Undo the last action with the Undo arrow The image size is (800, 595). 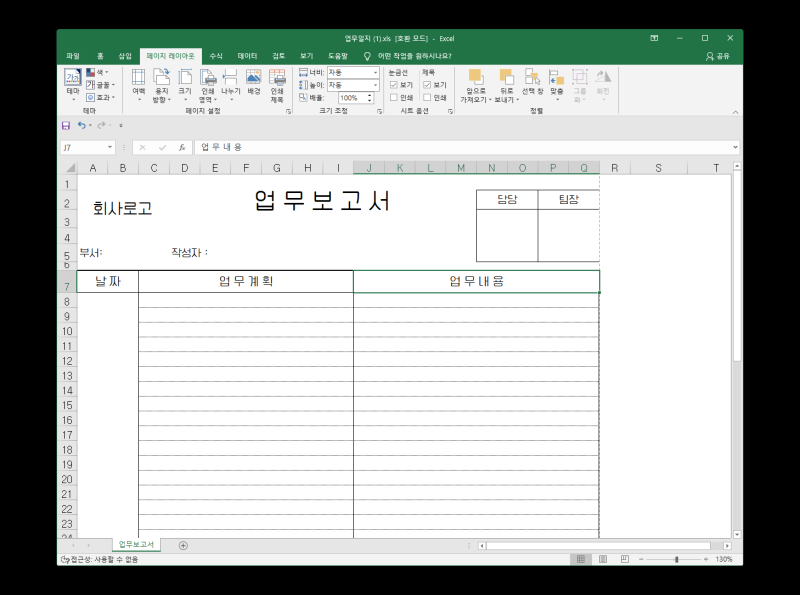(81, 125)
